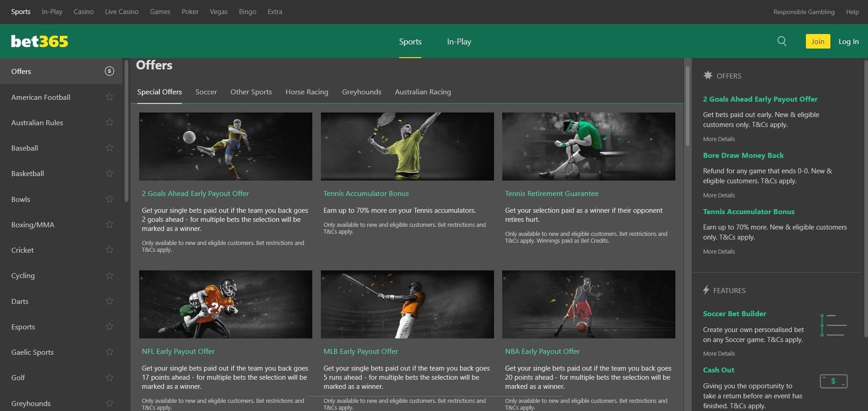Click the tennis serve offer image
868x411 pixels.
point(407,147)
